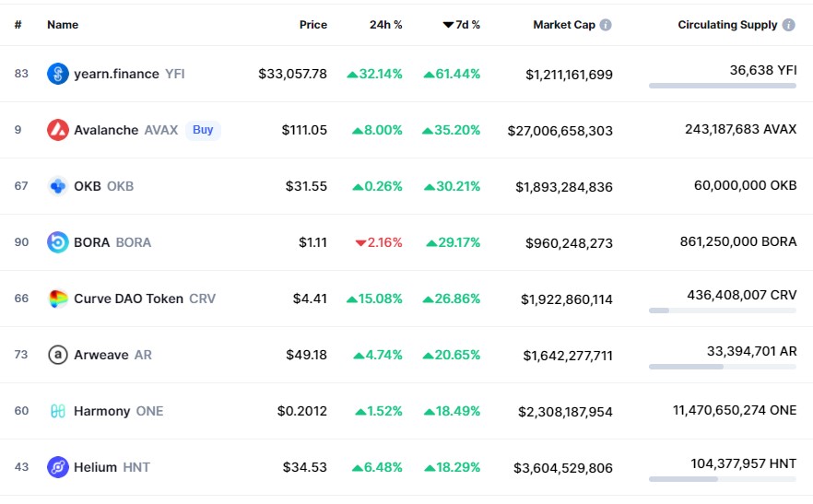This screenshot has height=504, width=813.
Task: Click the Arweave circled-a logo
Action: tap(57, 355)
